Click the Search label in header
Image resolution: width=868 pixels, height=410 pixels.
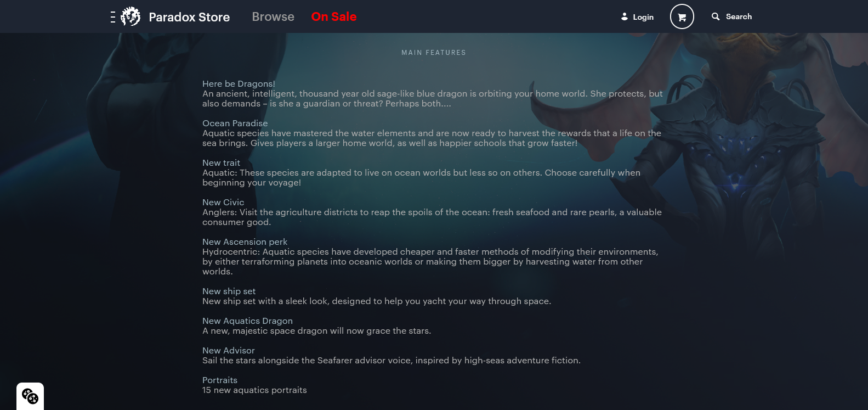pos(739,16)
